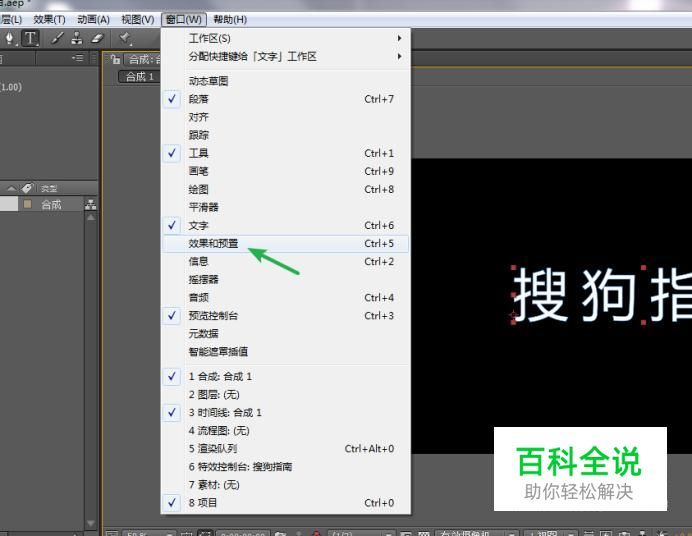692x536 pixels.
Task: Open the 绘图 panel entry
Action: tap(286, 189)
